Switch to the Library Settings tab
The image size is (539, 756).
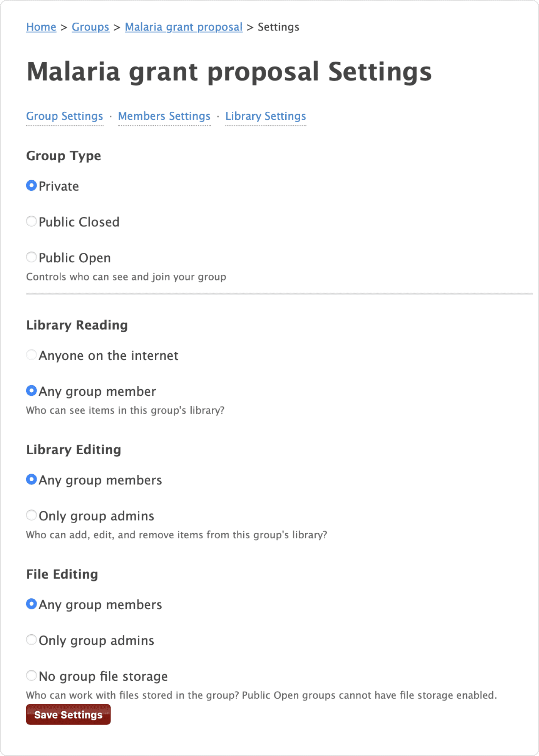(x=266, y=116)
